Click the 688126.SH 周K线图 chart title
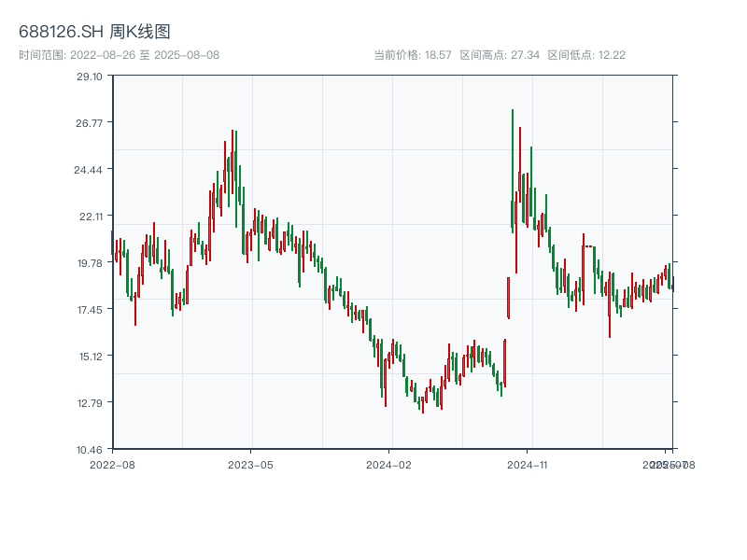 point(94,33)
